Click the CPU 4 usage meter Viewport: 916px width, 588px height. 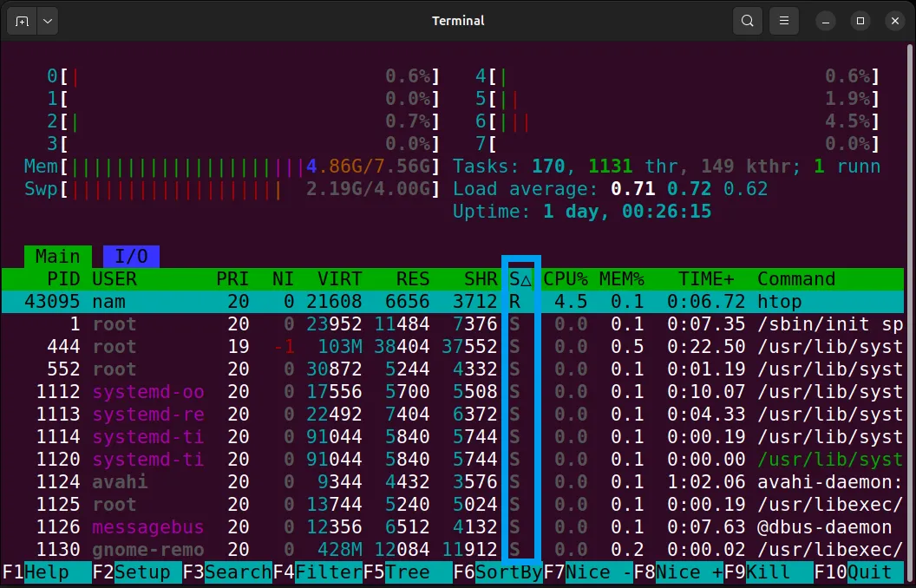tap(677, 76)
